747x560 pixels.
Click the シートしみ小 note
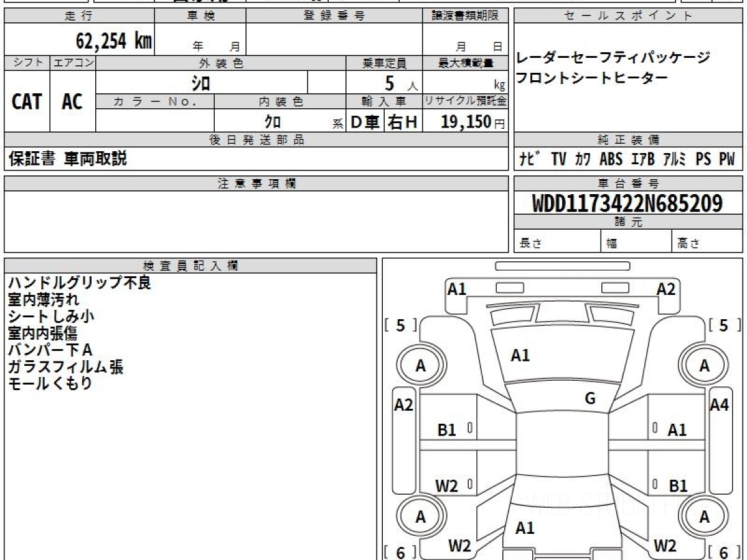coord(51,317)
